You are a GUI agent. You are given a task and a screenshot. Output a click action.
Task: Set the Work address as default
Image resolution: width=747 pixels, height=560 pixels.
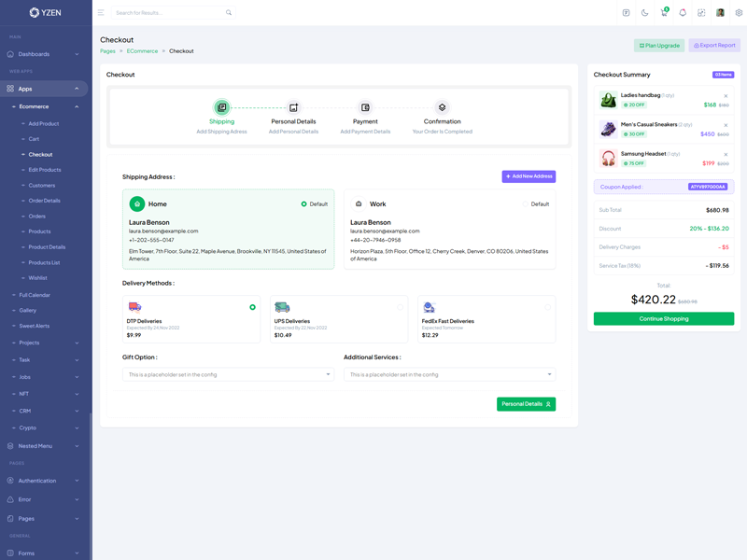(x=526, y=203)
